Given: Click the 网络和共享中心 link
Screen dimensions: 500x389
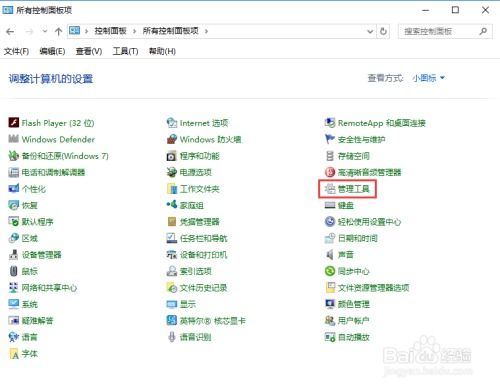Looking at the screenshot, I should (49, 288).
